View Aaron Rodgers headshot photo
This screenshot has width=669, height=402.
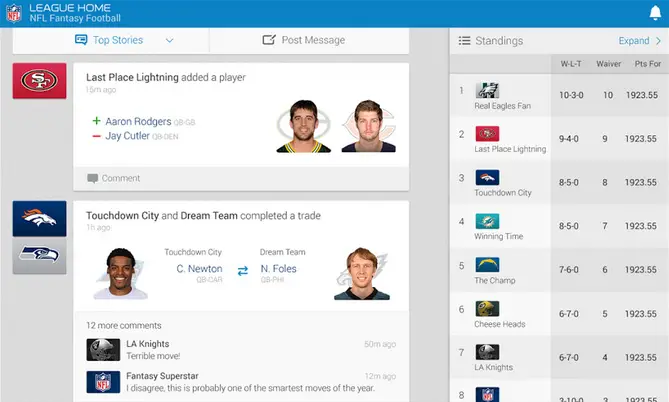pos(303,126)
